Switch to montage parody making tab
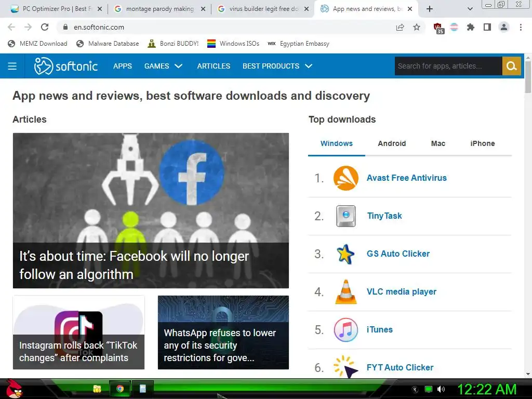The height and width of the screenshot is (399, 532). pyautogui.click(x=159, y=9)
